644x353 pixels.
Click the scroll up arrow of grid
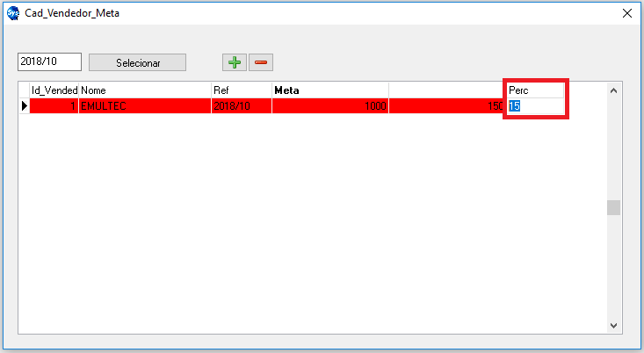[x=613, y=90]
